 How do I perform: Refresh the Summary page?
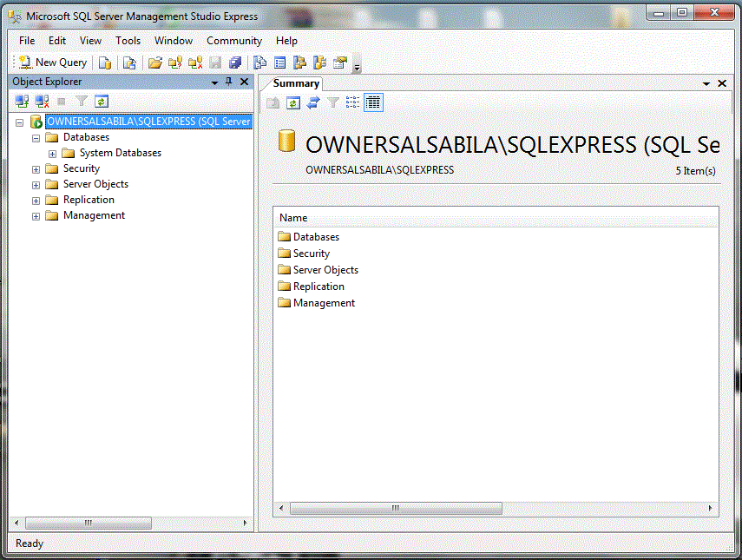pyautogui.click(x=293, y=102)
